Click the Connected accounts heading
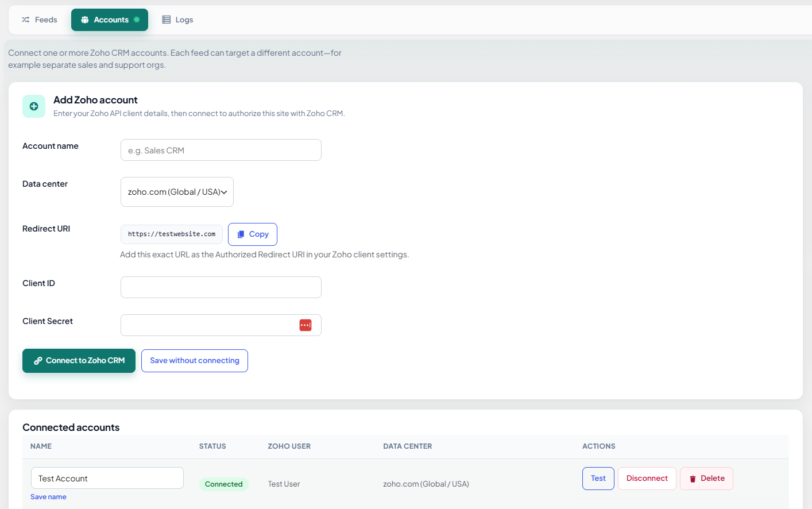The height and width of the screenshot is (509, 812). [x=71, y=427]
